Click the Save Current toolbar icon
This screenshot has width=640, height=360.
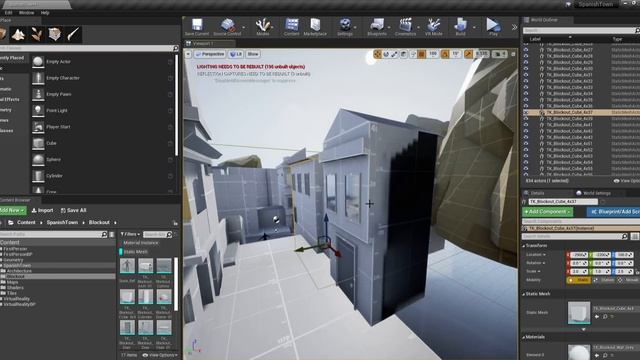click(197, 27)
